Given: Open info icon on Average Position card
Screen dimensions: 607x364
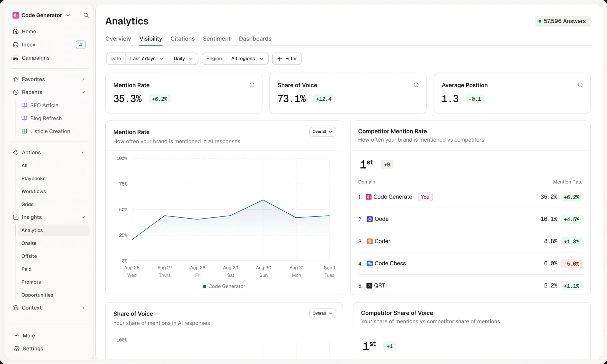Looking at the screenshot, I should 580,85.
